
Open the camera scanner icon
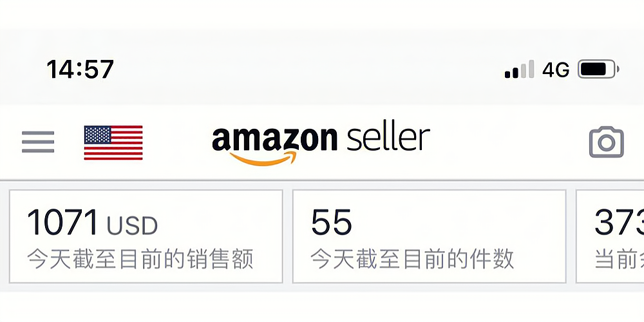(606, 142)
